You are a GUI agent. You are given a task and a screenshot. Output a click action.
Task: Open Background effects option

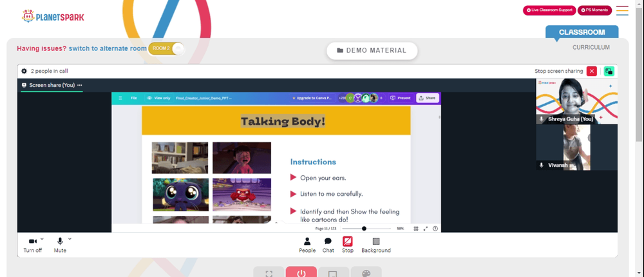click(376, 245)
